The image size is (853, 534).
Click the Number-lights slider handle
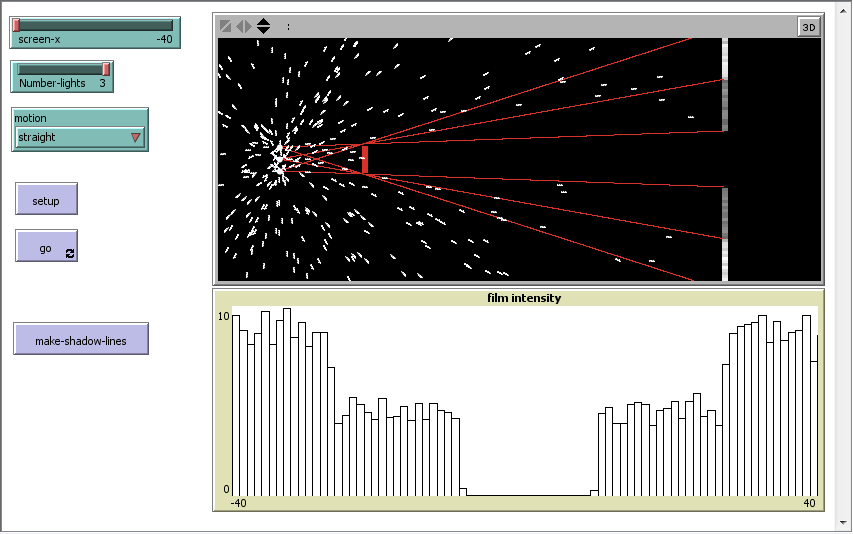pyautogui.click(x=106, y=69)
